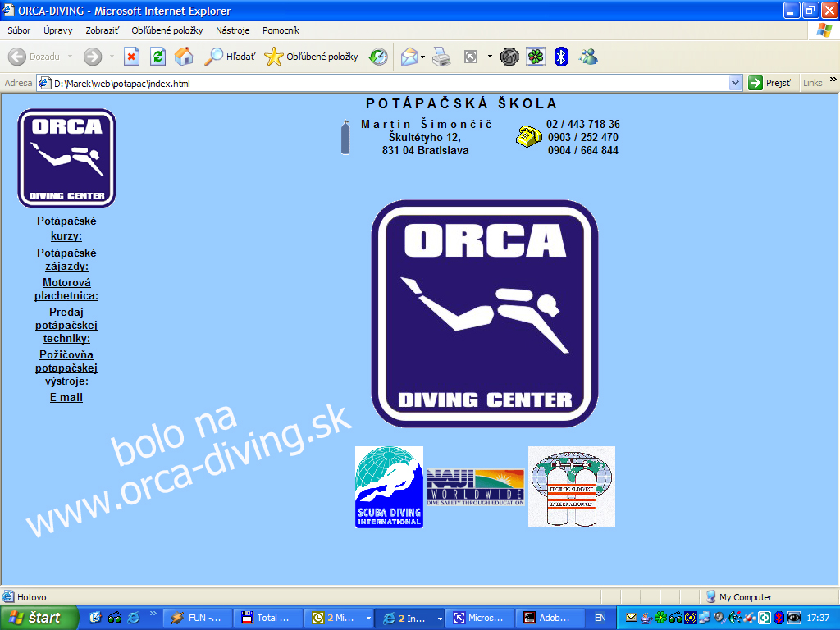Click the E-mail link
Viewport: 840px width, 630px height.
66,398
